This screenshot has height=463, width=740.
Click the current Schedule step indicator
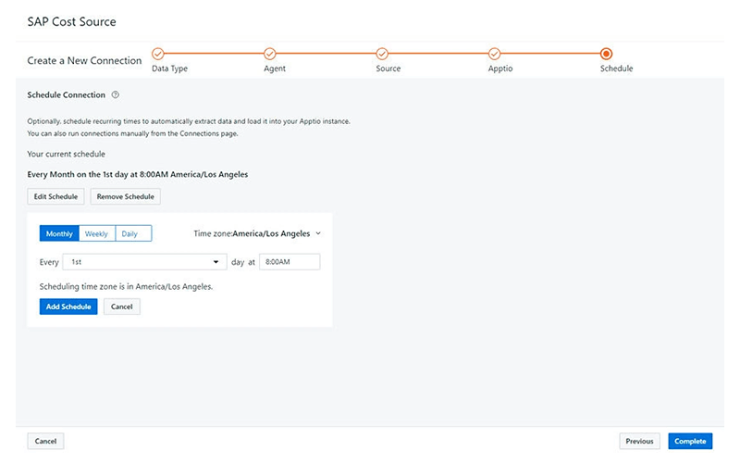click(606, 54)
